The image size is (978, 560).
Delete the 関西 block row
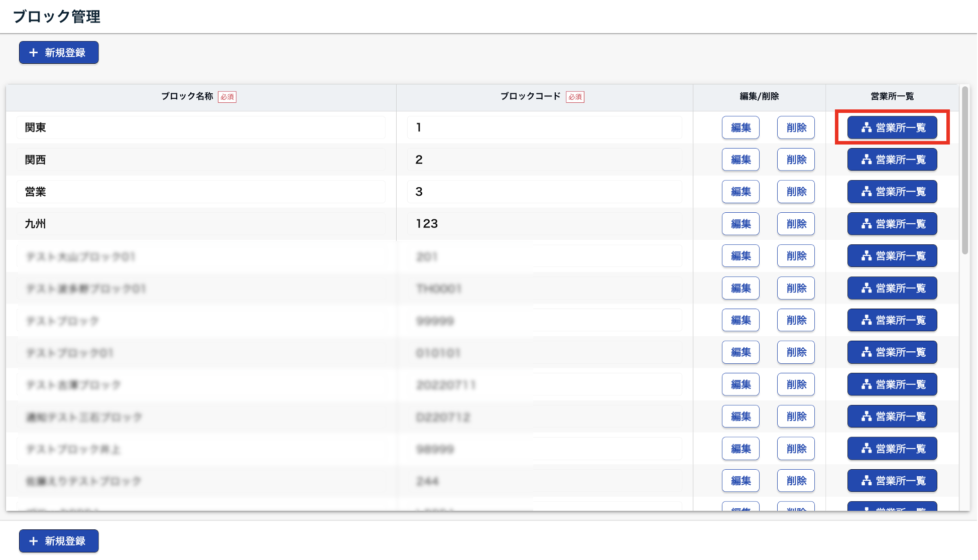point(796,160)
